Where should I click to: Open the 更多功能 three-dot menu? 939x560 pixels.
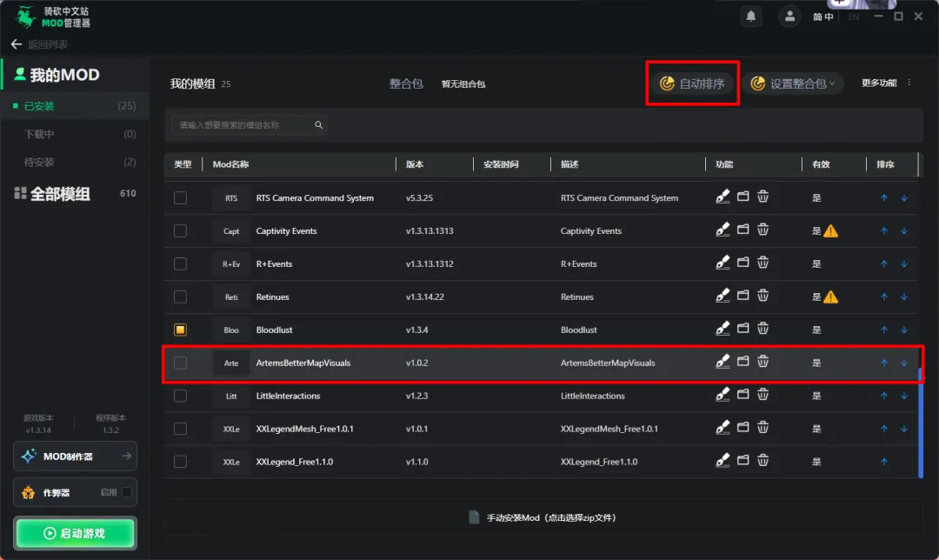coord(909,83)
